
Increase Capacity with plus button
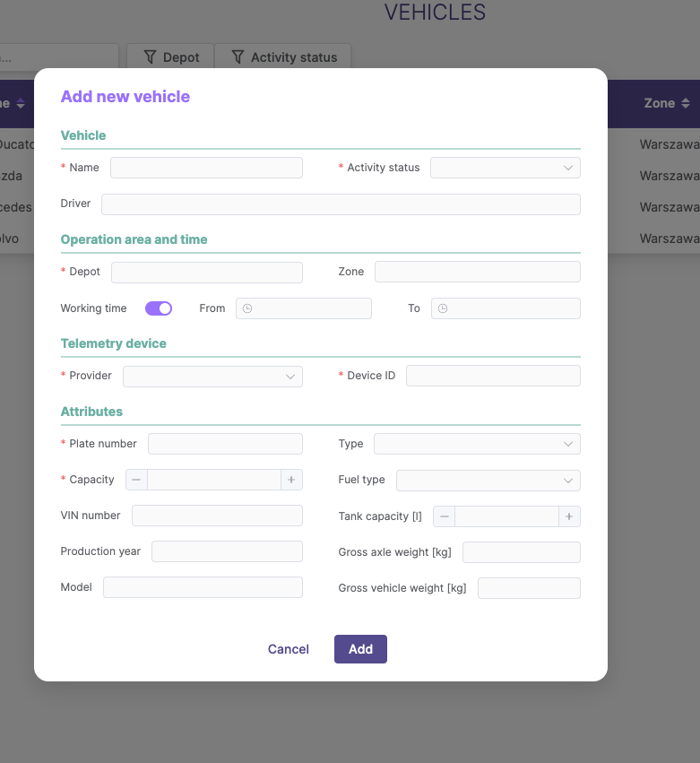291,480
